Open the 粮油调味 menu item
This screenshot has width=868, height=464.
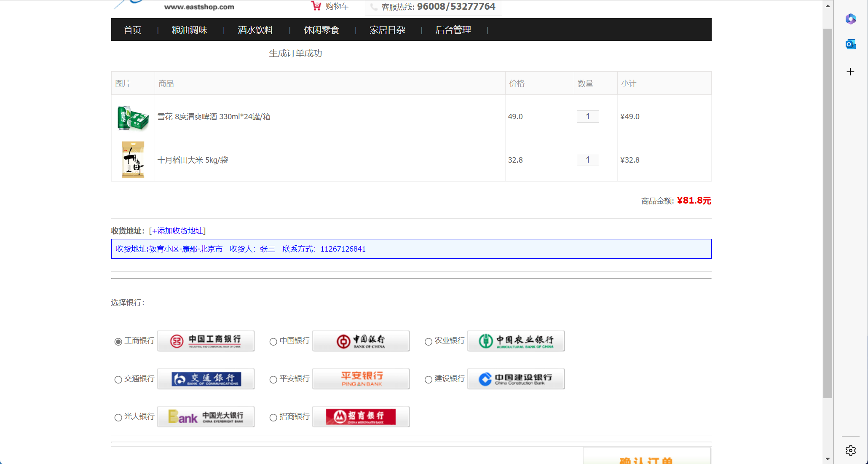(190, 30)
